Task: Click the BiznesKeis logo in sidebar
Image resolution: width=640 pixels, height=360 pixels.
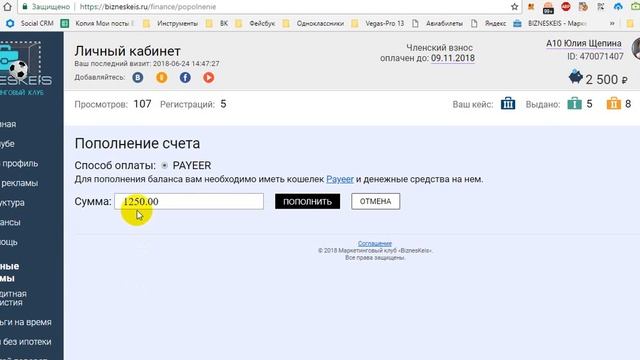Action: click(25, 69)
